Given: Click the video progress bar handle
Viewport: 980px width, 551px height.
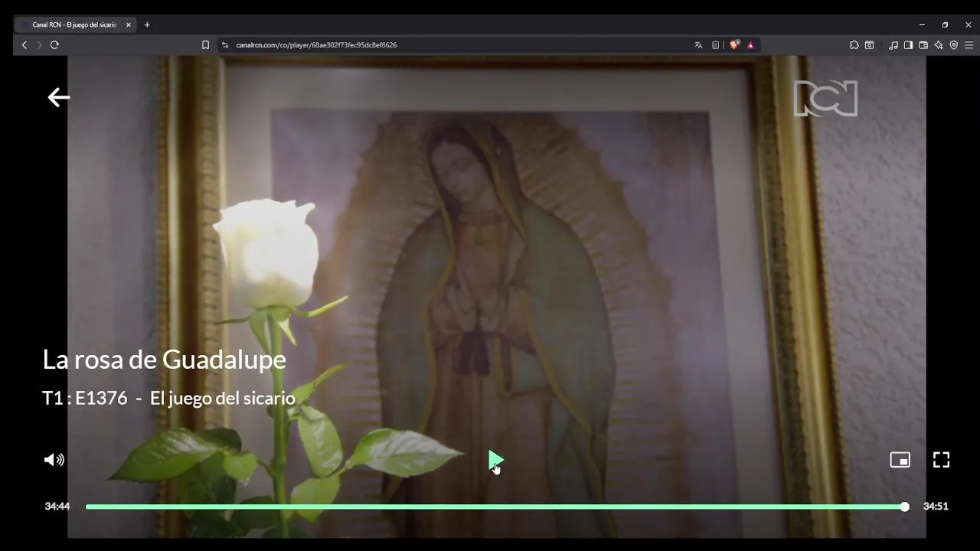Looking at the screenshot, I should (x=904, y=507).
